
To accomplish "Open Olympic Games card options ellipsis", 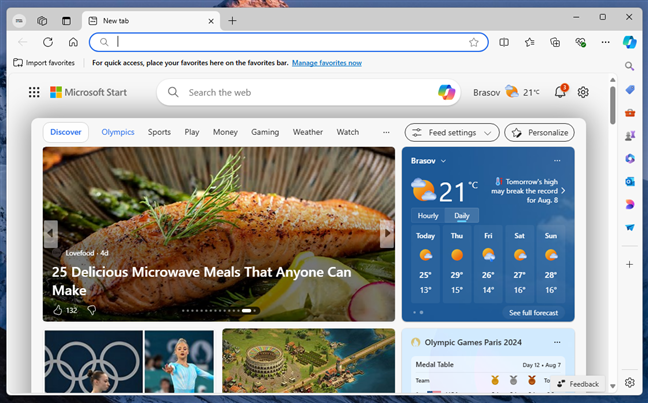I will (x=557, y=342).
